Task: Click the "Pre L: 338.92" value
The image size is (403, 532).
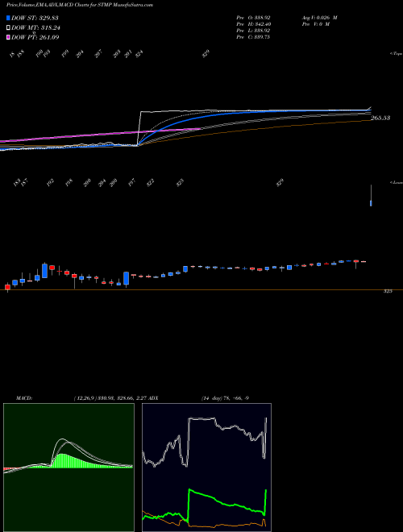Action: (253, 31)
